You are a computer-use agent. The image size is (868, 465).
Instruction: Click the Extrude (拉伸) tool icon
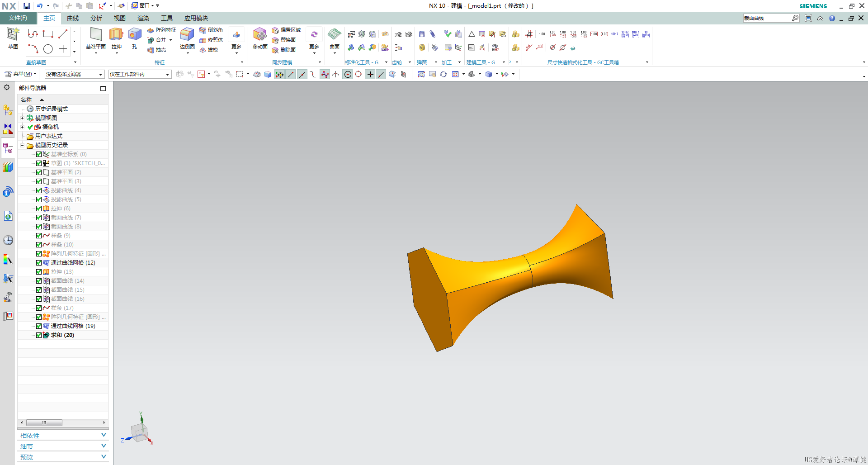(x=116, y=34)
